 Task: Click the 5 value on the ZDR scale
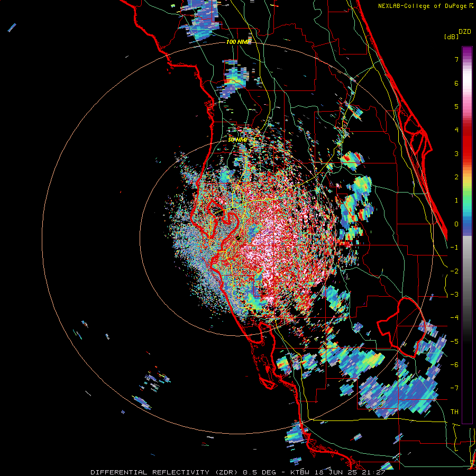(x=456, y=106)
